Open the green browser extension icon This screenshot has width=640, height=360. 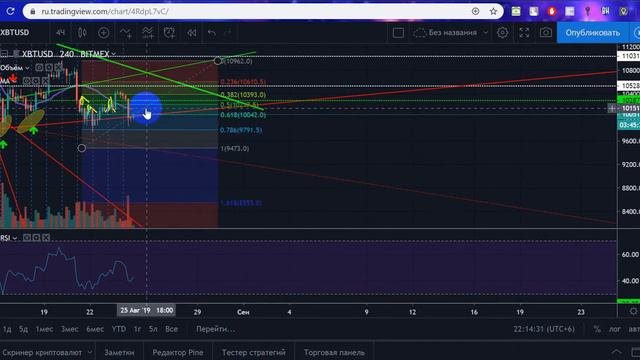516,11
